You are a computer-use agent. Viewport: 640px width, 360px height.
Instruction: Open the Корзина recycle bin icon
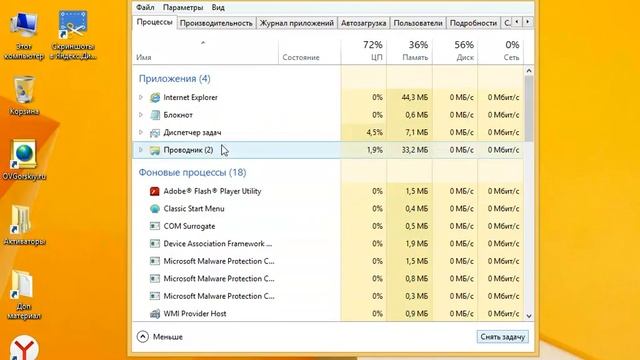click(x=24, y=96)
